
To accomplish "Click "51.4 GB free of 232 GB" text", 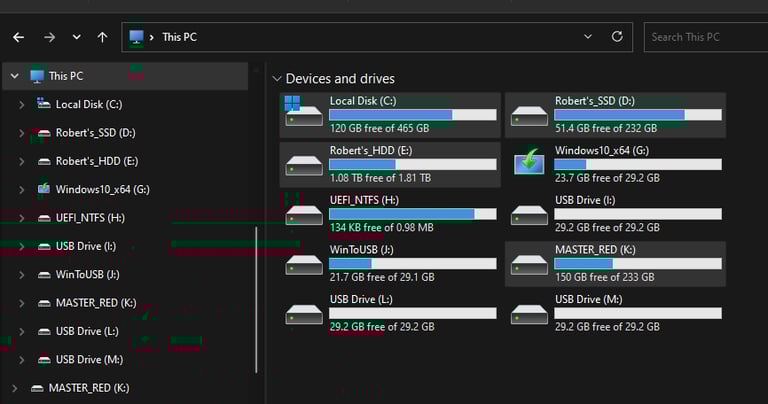I will 606,128.
